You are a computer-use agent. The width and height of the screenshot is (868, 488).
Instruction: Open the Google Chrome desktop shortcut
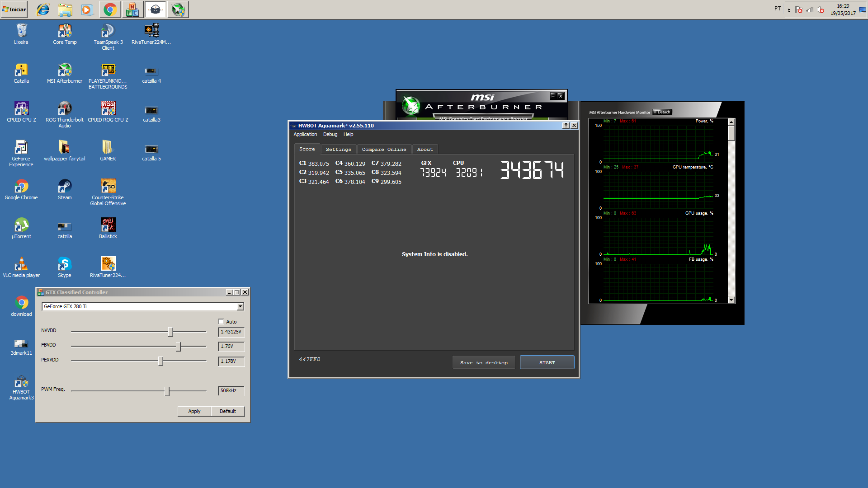coord(21,190)
